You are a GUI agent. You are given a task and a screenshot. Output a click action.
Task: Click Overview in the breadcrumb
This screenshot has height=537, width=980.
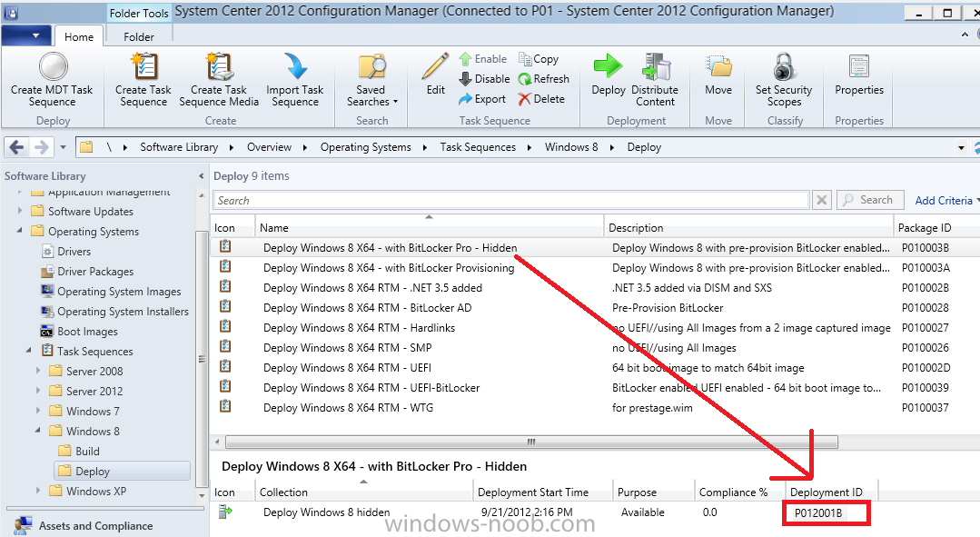point(269,147)
